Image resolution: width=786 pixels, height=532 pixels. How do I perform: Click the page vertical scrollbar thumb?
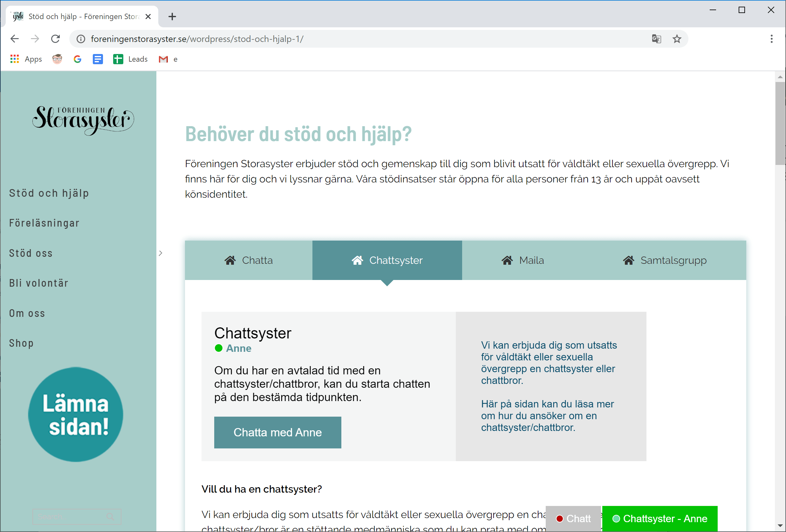pyautogui.click(x=780, y=123)
